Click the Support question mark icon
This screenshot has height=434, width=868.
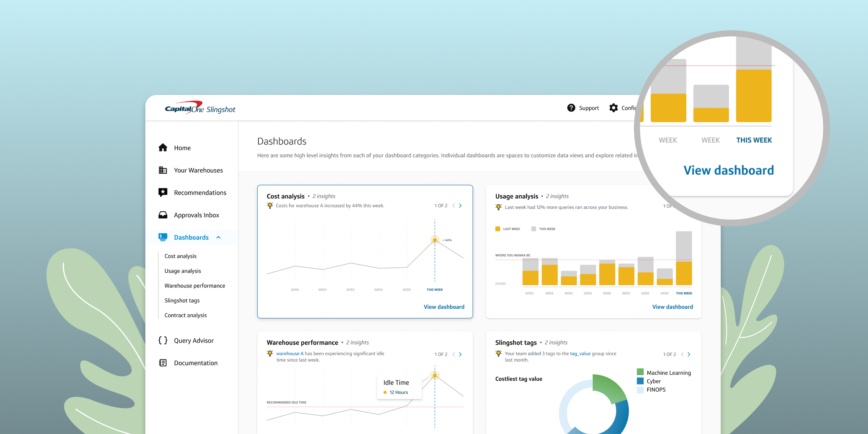571,108
